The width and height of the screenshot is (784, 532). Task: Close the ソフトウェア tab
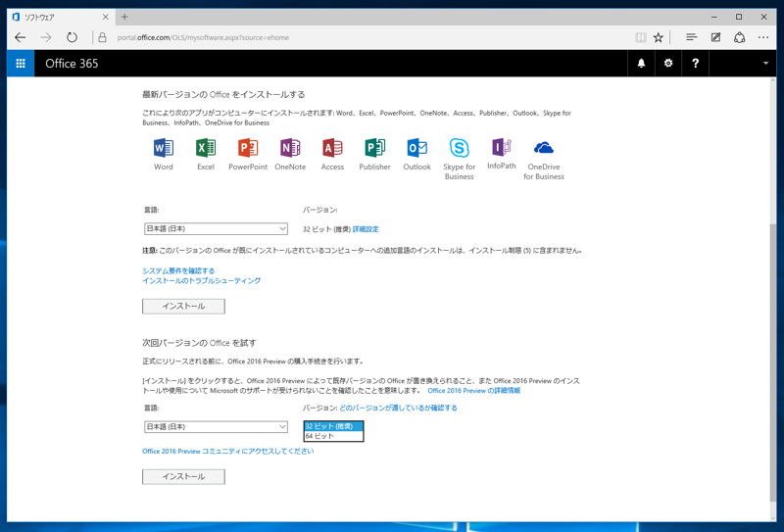coord(106,17)
